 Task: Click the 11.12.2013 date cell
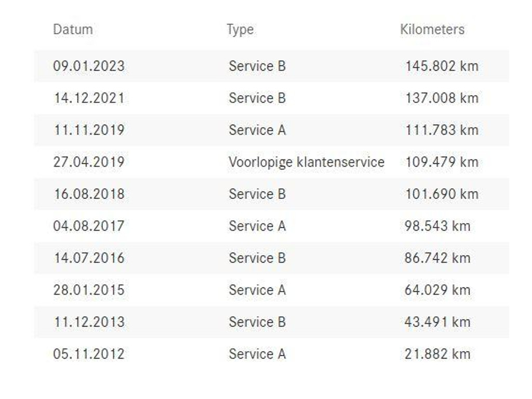pos(89,322)
